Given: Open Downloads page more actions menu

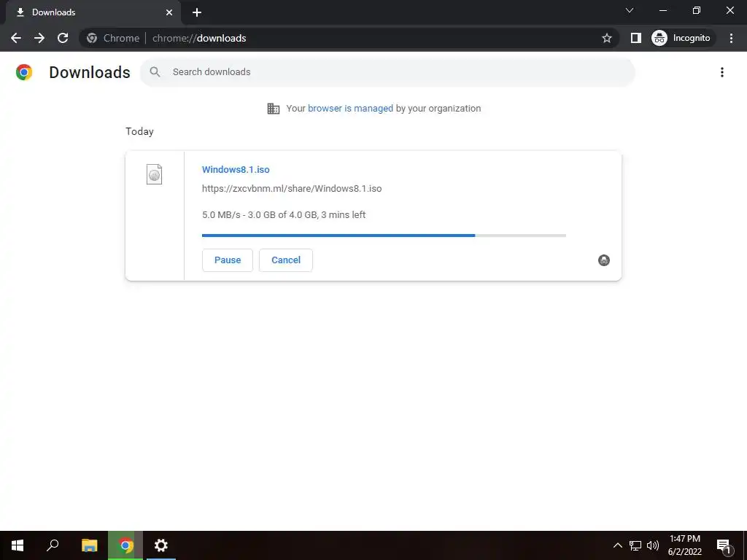Looking at the screenshot, I should 721,72.
